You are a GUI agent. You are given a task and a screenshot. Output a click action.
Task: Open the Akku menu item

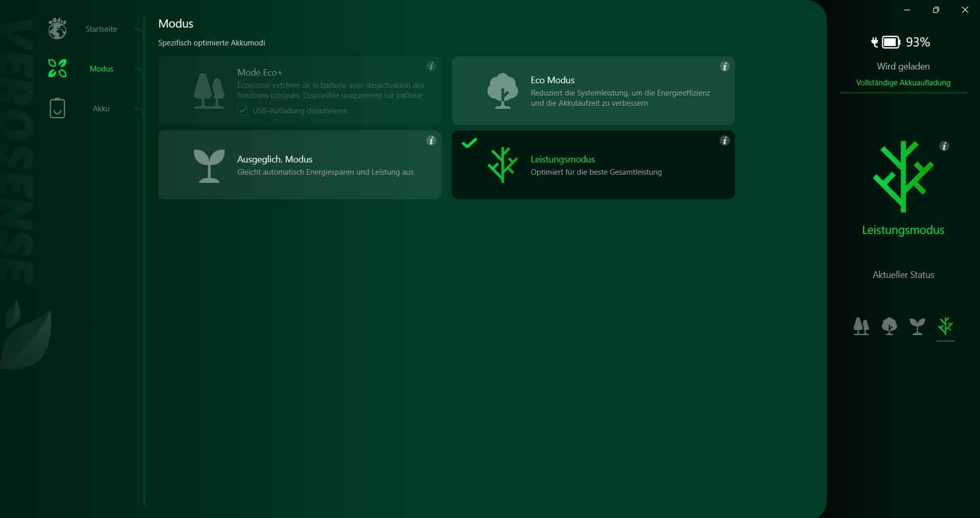coord(101,109)
